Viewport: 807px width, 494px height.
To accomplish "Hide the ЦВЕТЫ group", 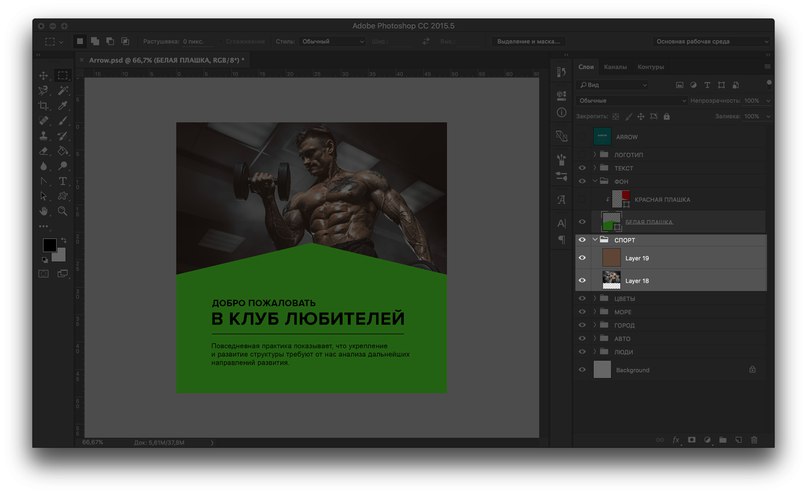I will pyautogui.click(x=582, y=298).
